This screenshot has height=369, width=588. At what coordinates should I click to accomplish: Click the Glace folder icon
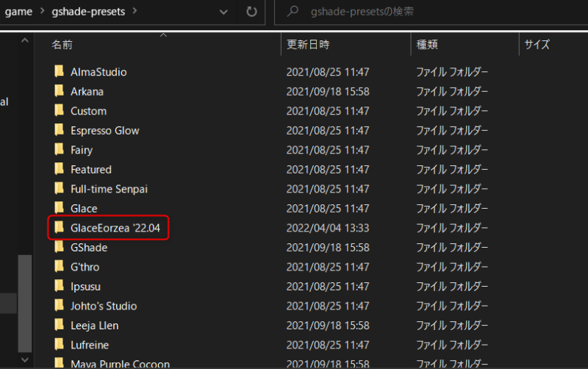59,207
